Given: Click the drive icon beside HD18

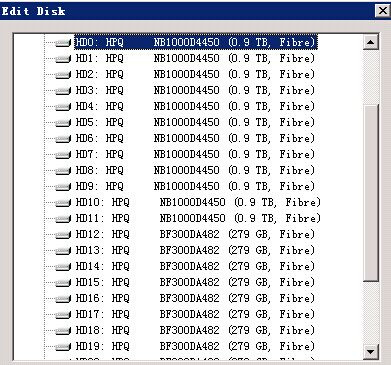Looking at the screenshot, I should click(x=63, y=330).
